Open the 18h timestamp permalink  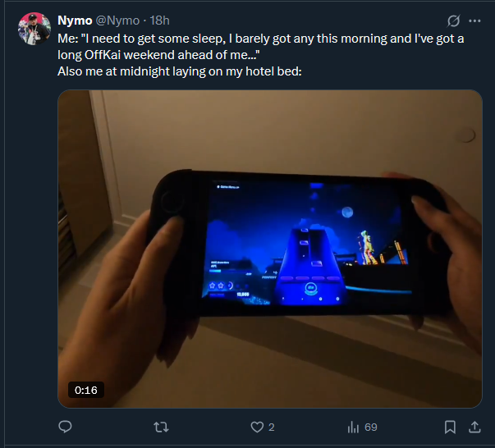pyautogui.click(x=159, y=21)
